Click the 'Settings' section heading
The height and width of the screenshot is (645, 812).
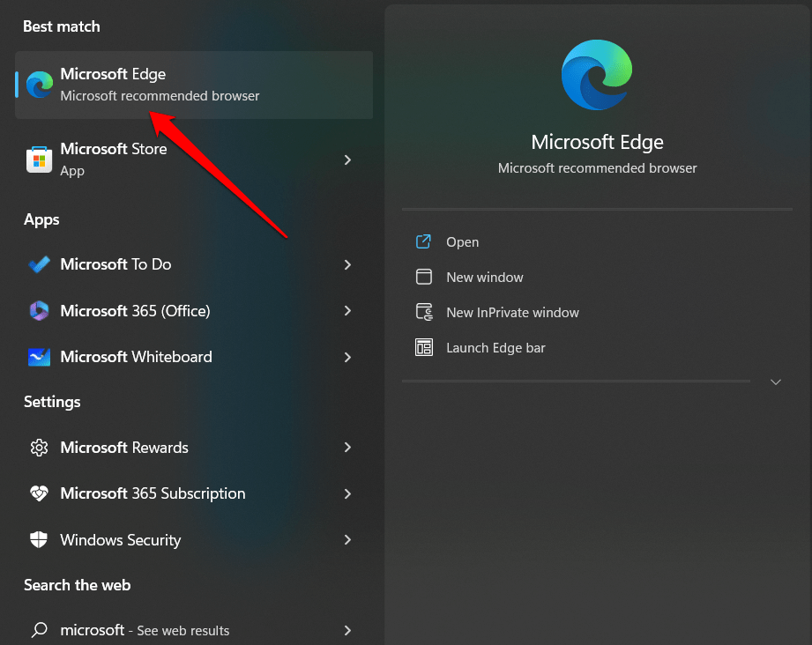click(x=52, y=402)
